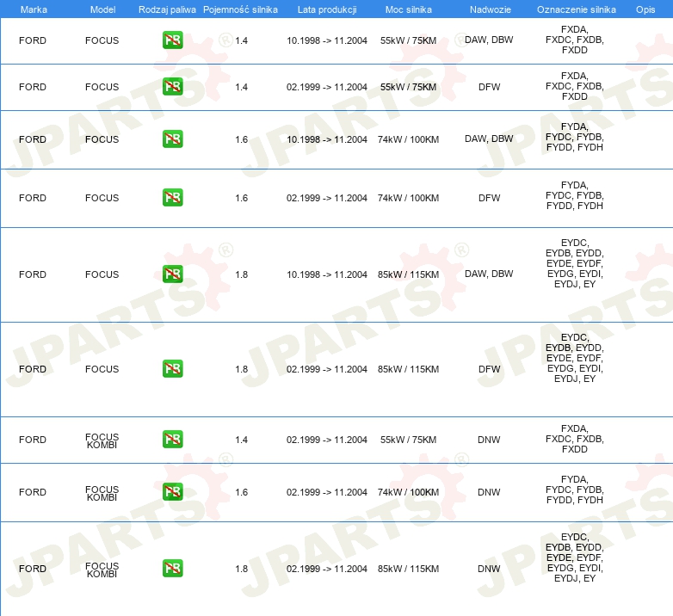Click the Moc silnika column header
This screenshot has width=673, height=616.
pos(409,9)
